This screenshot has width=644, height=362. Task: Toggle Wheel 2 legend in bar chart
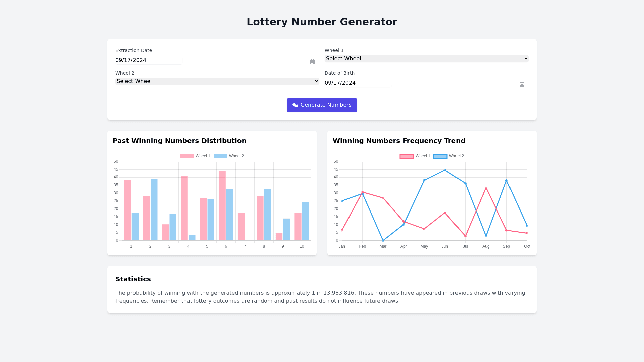[x=236, y=156]
